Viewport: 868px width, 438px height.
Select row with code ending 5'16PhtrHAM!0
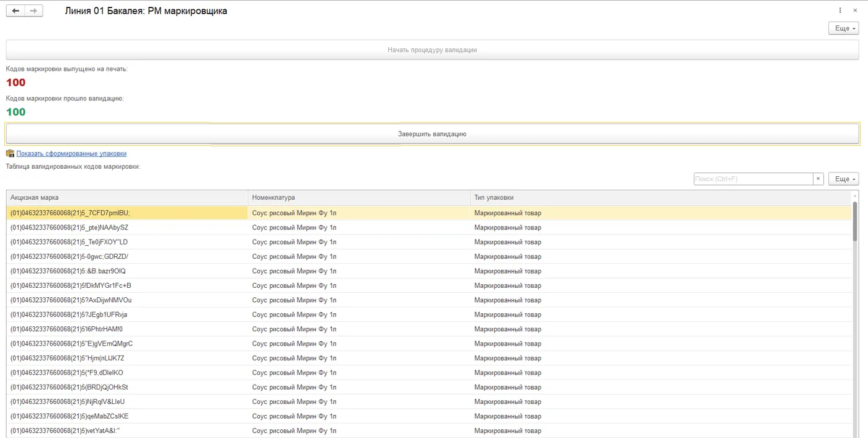pyautogui.click(x=428, y=329)
